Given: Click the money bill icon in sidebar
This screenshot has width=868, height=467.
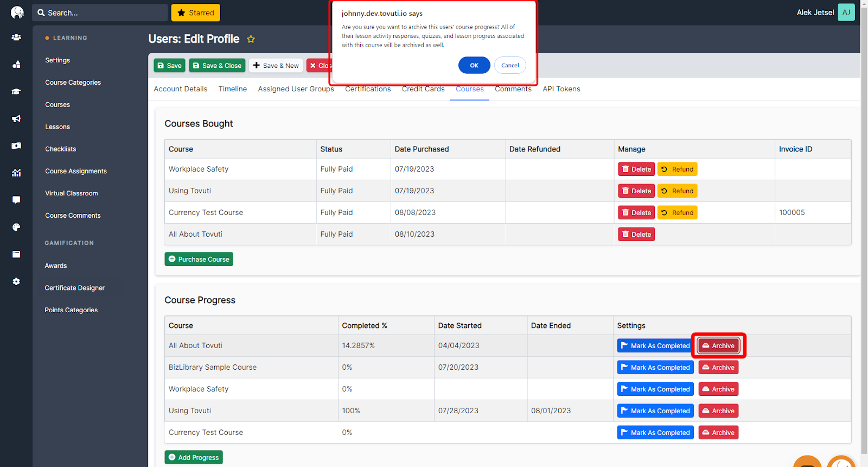Looking at the screenshot, I should (x=16, y=146).
